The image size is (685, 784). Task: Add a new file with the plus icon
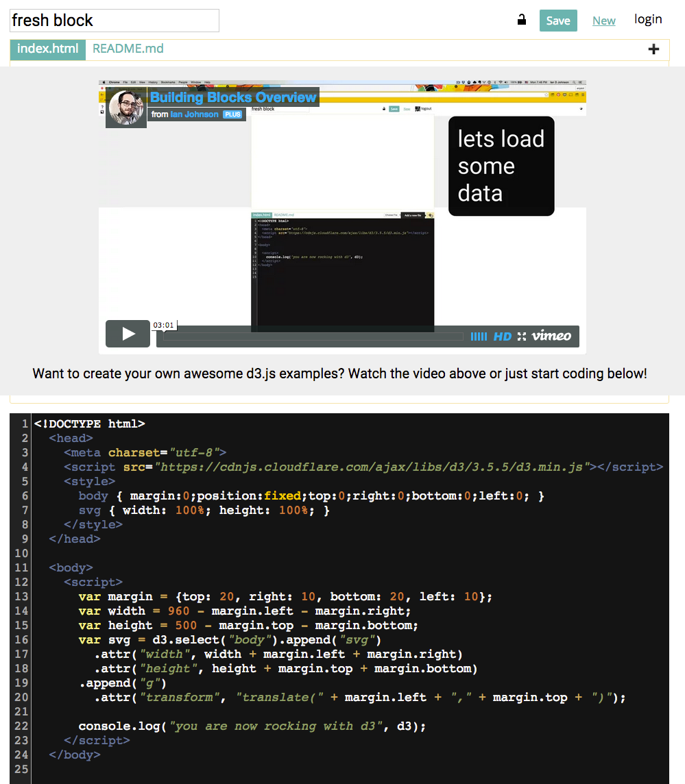(653, 49)
